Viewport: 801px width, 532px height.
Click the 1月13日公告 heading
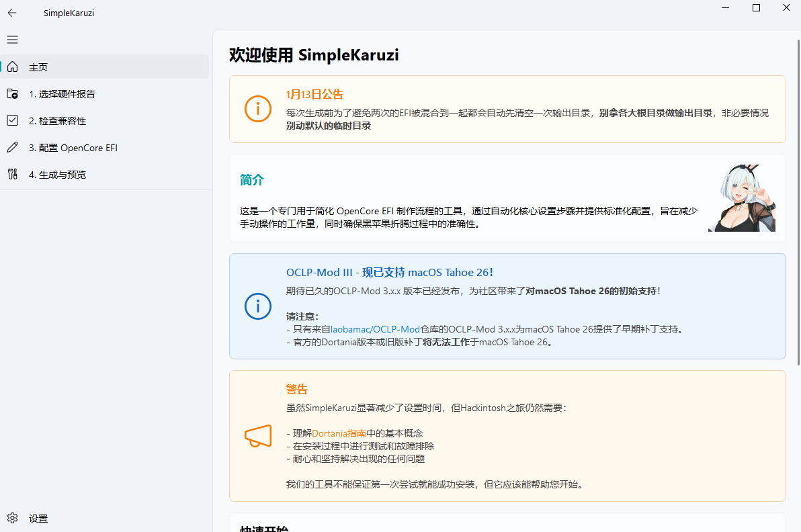pos(314,95)
